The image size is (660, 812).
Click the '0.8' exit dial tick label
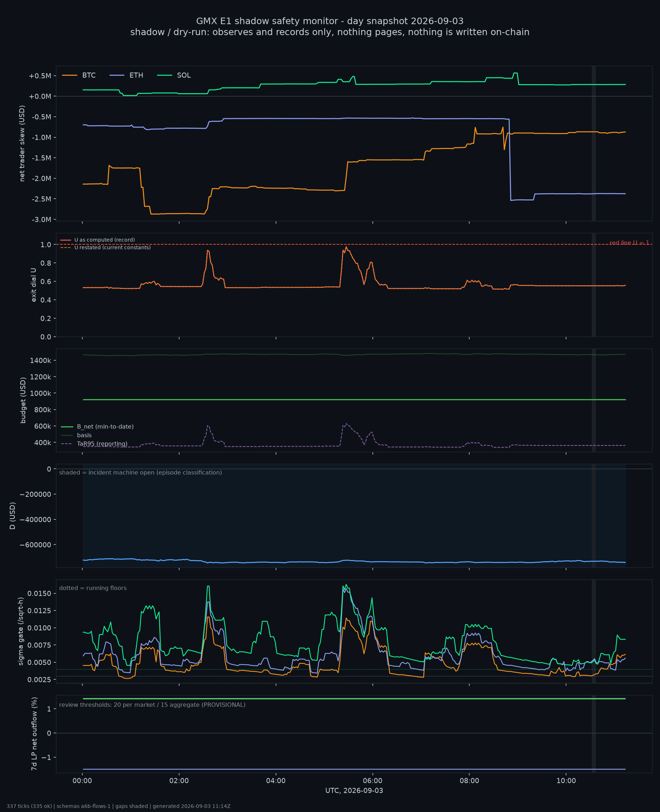[46, 263]
